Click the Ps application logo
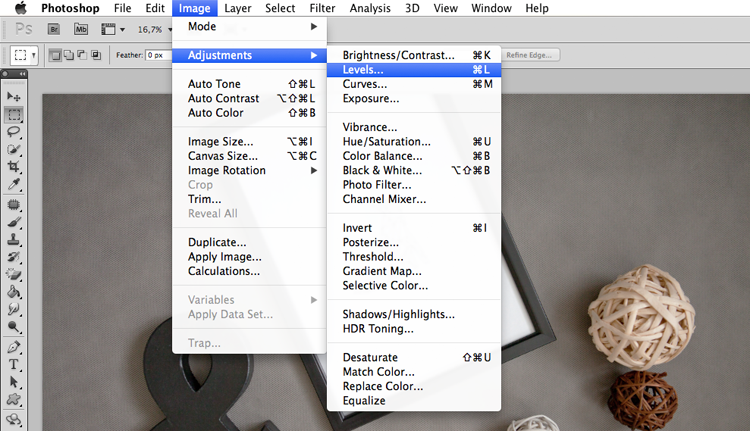Image resolution: width=750 pixels, height=431 pixels. [23, 30]
